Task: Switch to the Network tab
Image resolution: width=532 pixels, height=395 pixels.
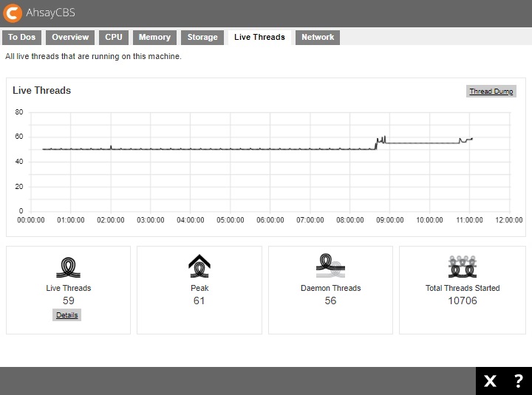Action: click(318, 37)
